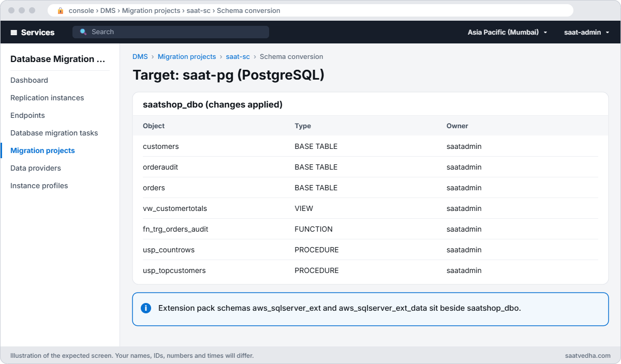Image resolution: width=621 pixels, height=364 pixels.
Task: Open Endpoints in sidebar
Action: click(x=27, y=115)
